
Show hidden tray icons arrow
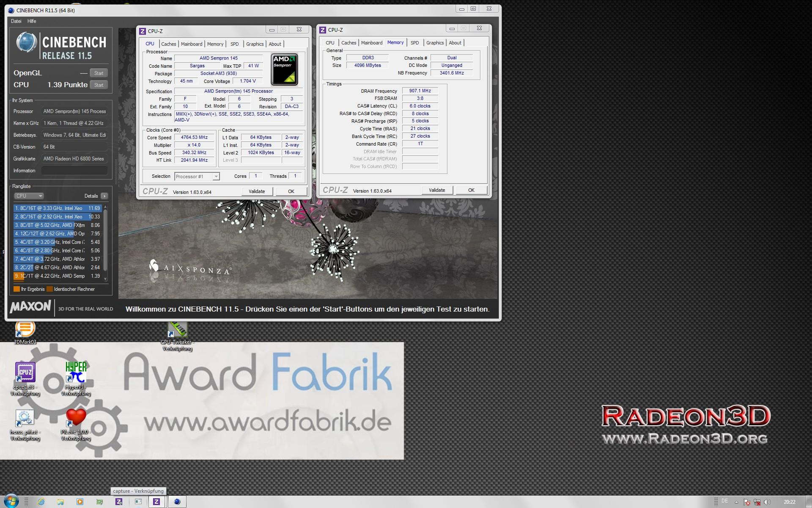pyautogui.click(x=736, y=502)
